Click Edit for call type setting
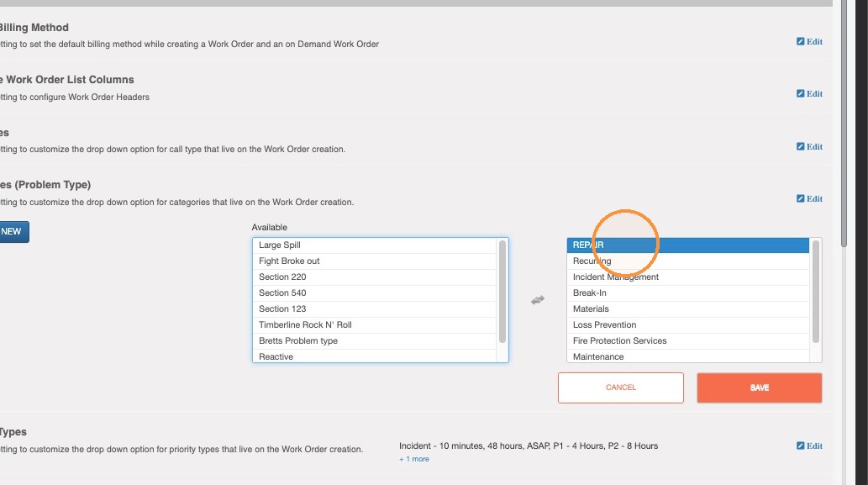The height and width of the screenshot is (485, 868). pos(809,147)
